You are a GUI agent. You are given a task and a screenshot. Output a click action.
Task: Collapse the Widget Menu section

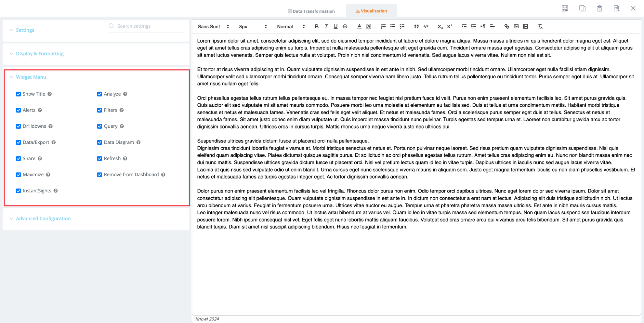[31, 77]
